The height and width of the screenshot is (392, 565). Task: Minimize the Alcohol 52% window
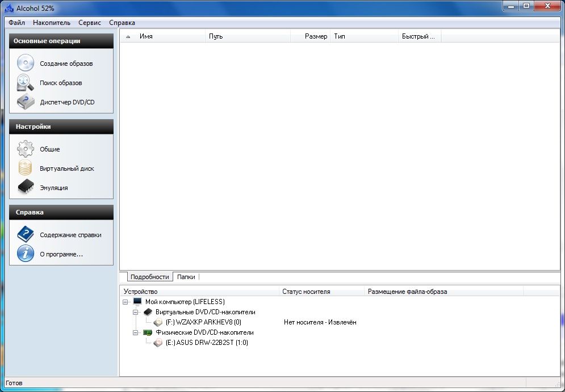coord(511,6)
